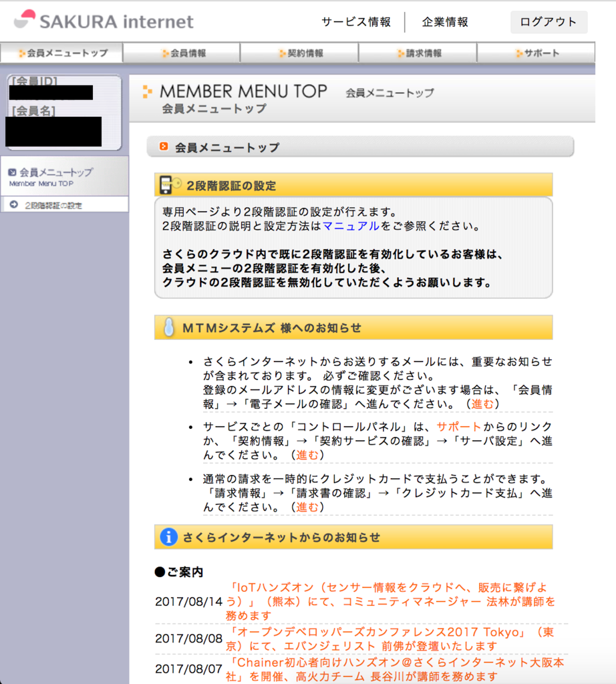
Task: Open the Chainer初心者向けハンズオン news item
Action: (395, 669)
